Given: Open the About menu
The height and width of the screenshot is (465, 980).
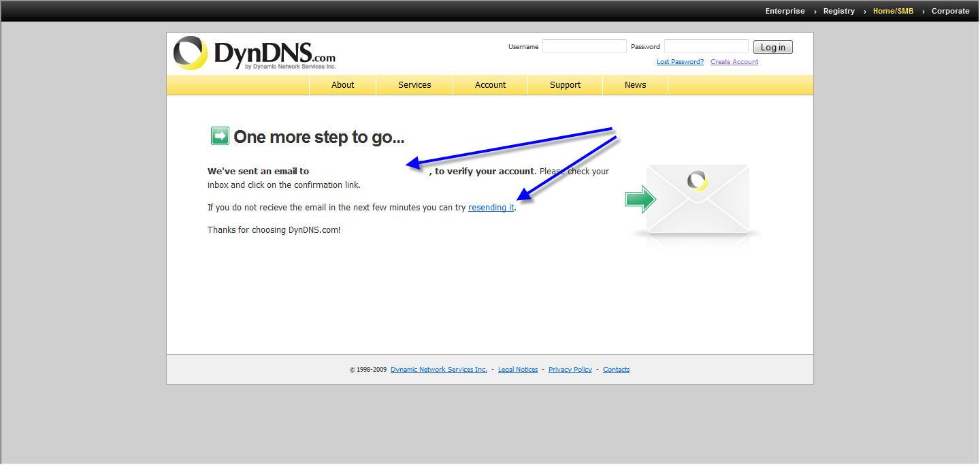Looking at the screenshot, I should 342,85.
